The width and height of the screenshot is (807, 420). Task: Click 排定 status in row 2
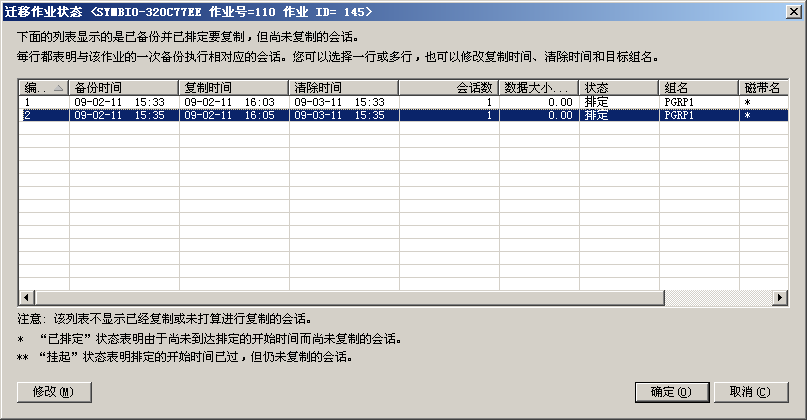pos(597,115)
